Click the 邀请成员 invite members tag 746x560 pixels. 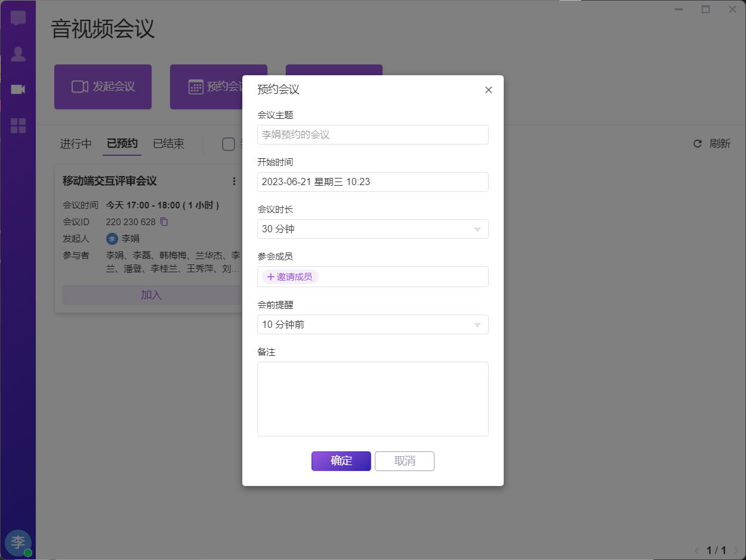pos(290,277)
